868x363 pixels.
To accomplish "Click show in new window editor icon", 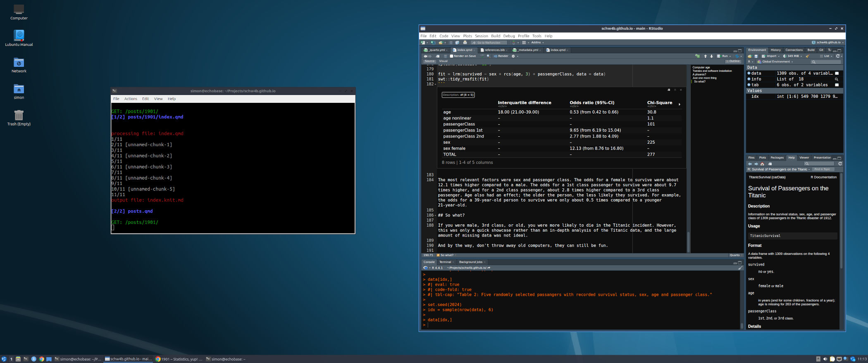I will tap(437, 56).
